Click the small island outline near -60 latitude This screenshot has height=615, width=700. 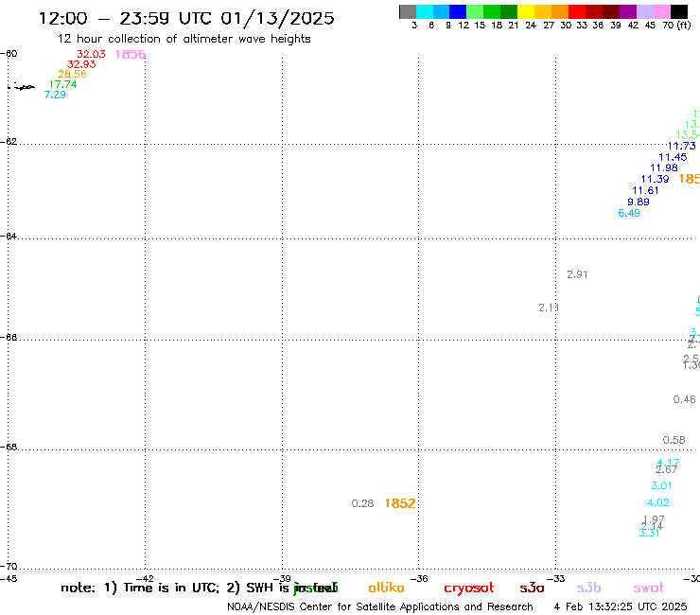(x=23, y=87)
